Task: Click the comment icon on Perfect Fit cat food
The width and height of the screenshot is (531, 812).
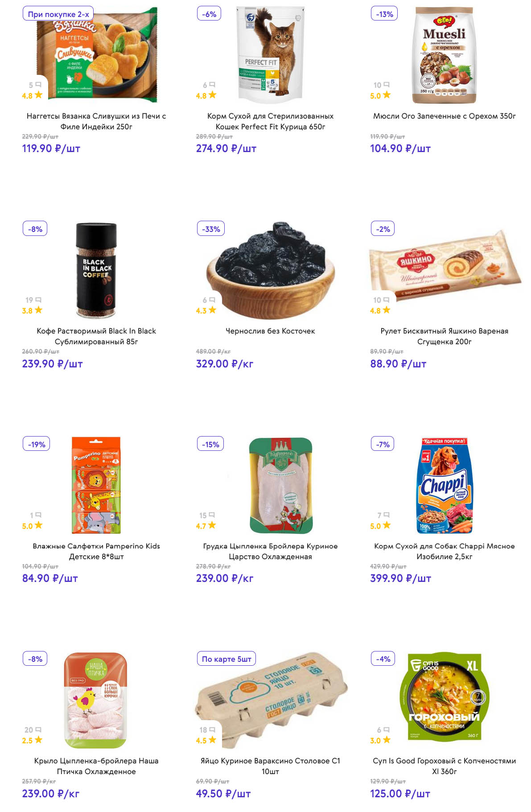Action: [x=212, y=85]
